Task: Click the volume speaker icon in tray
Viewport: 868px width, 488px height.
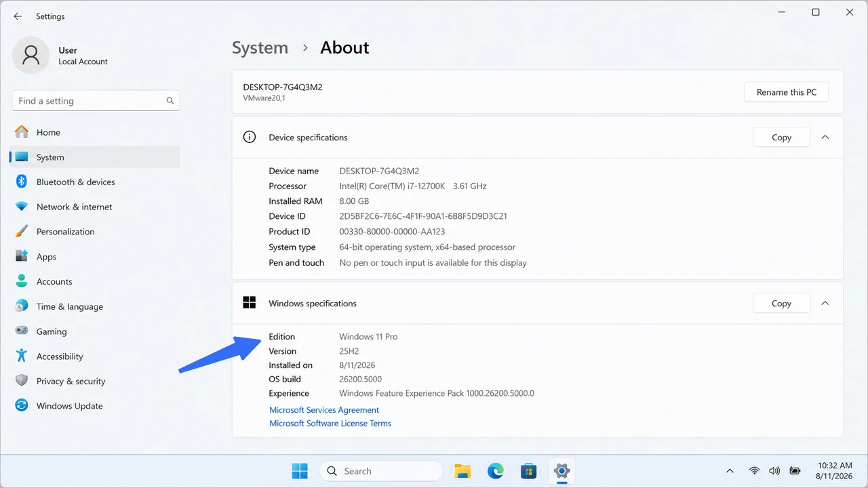Action: 774,471
